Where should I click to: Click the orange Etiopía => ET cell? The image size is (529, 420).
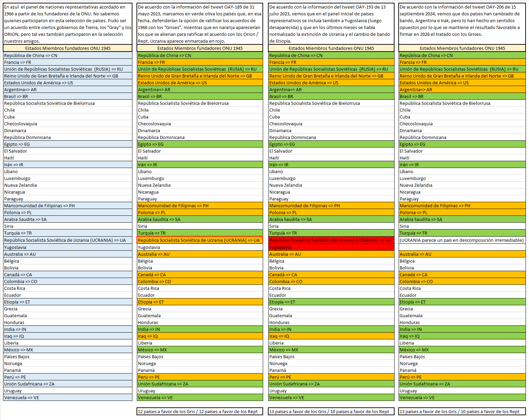pyautogui.click(x=200, y=302)
